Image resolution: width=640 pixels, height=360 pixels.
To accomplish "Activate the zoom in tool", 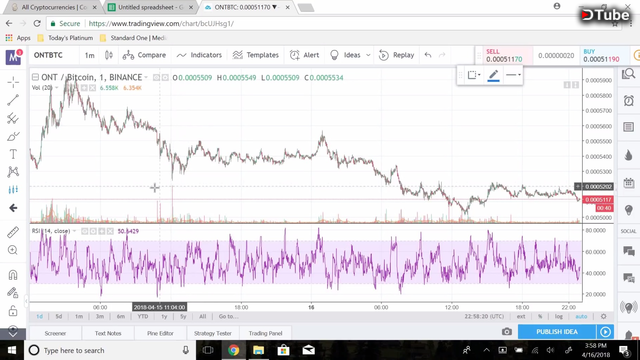I will [13, 250].
